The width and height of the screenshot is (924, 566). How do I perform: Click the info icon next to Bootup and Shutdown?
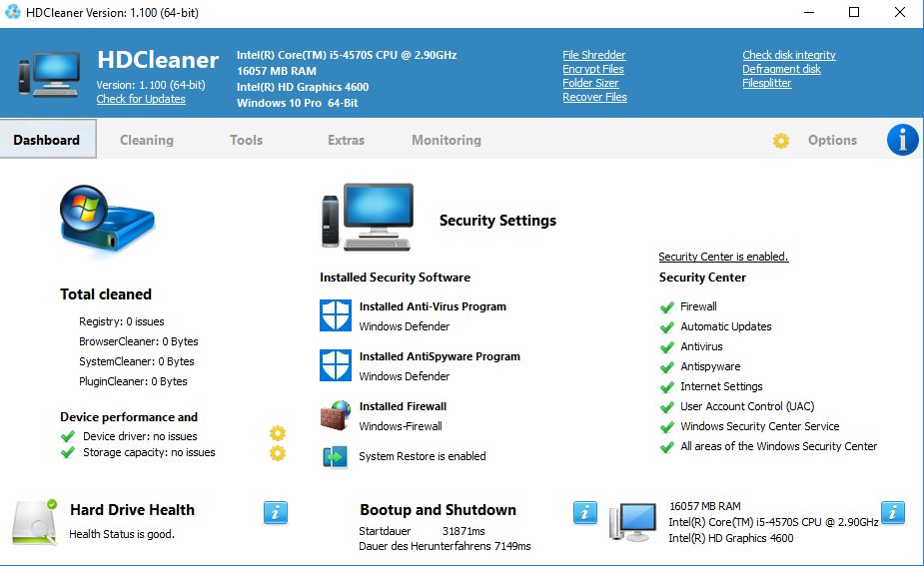pyautogui.click(x=584, y=512)
